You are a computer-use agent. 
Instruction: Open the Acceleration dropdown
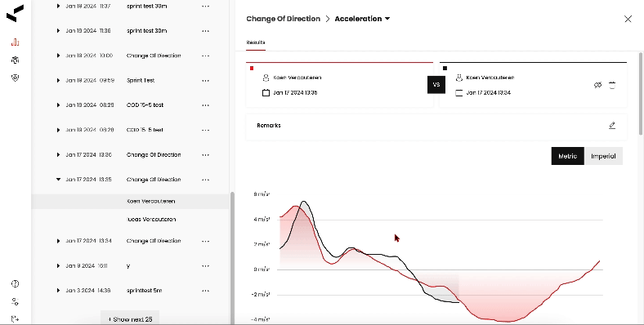coord(362,19)
